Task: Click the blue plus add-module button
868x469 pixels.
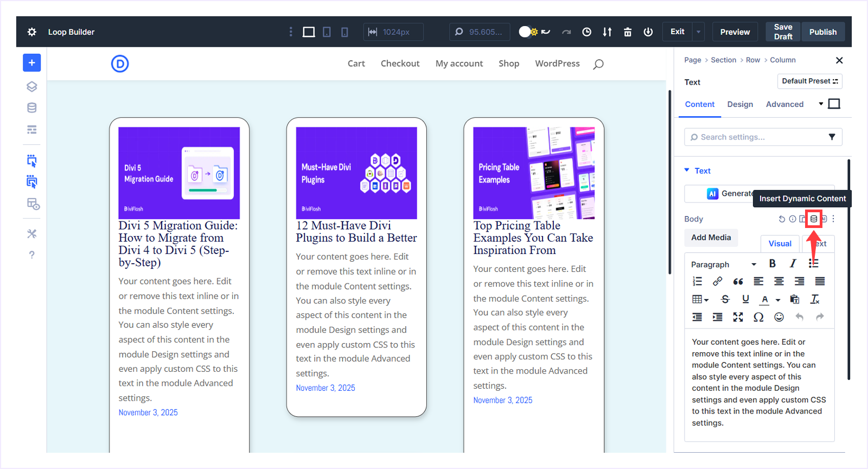Action: [x=32, y=63]
